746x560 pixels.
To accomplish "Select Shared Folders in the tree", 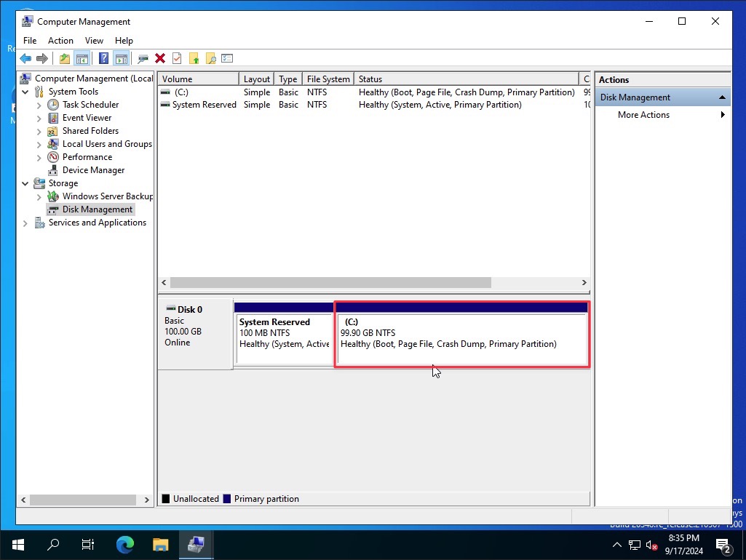I will [x=90, y=131].
